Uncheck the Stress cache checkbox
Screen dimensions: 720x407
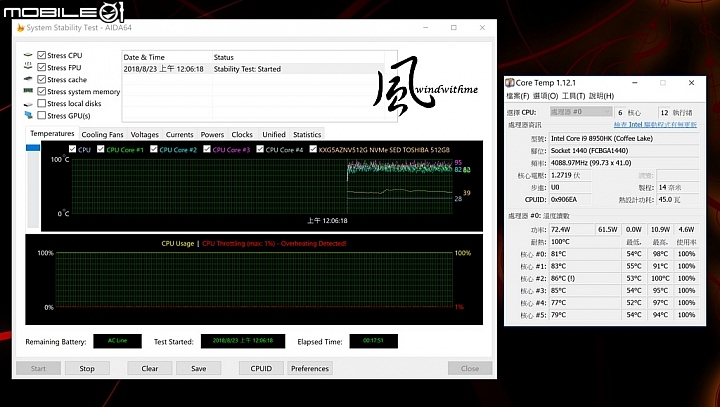(x=41, y=79)
